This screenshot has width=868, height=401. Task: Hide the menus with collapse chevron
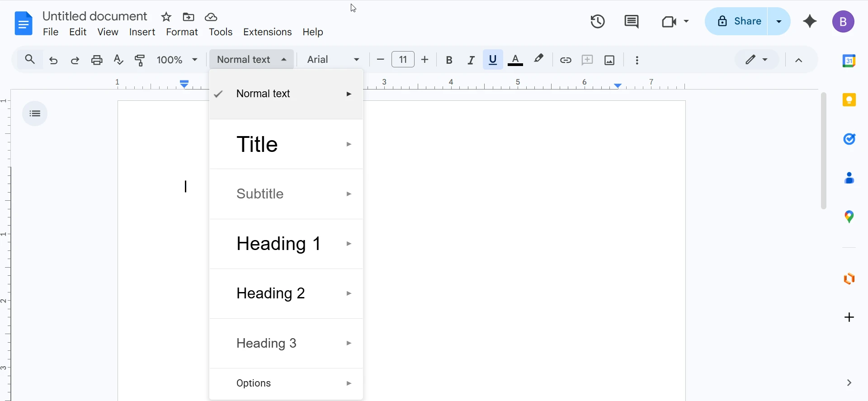(x=799, y=60)
